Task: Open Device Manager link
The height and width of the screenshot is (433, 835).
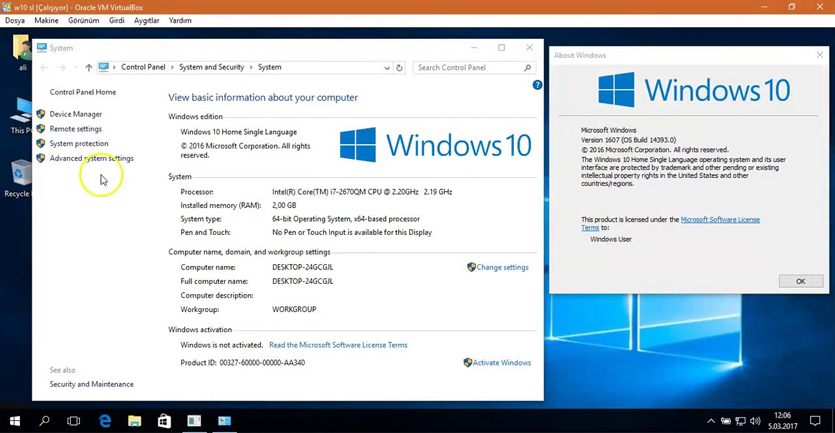Action: pos(76,114)
